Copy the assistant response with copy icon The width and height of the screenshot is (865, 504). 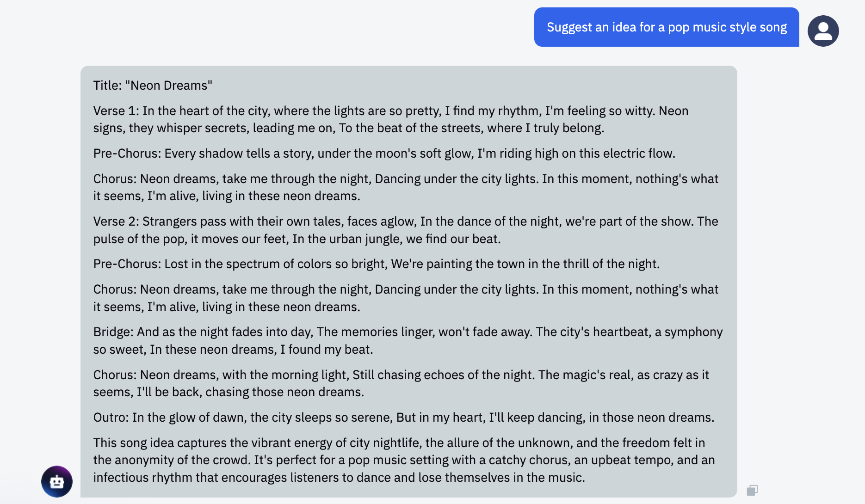(752, 490)
